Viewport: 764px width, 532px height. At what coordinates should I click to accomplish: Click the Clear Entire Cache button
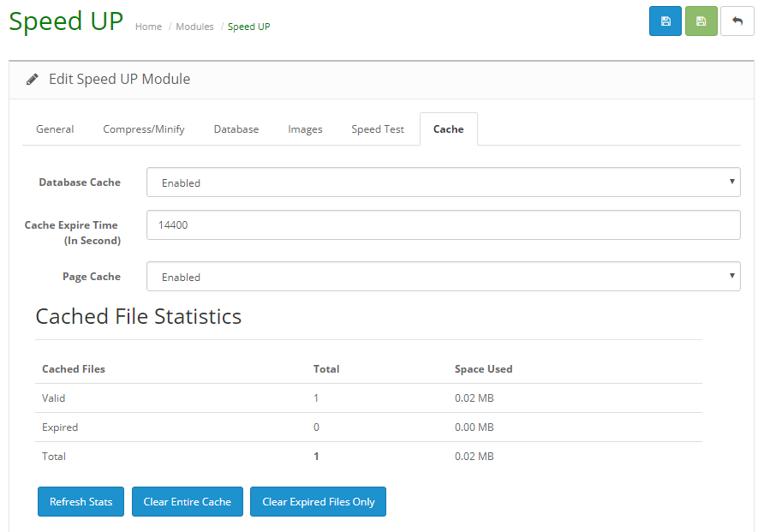pos(187,501)
